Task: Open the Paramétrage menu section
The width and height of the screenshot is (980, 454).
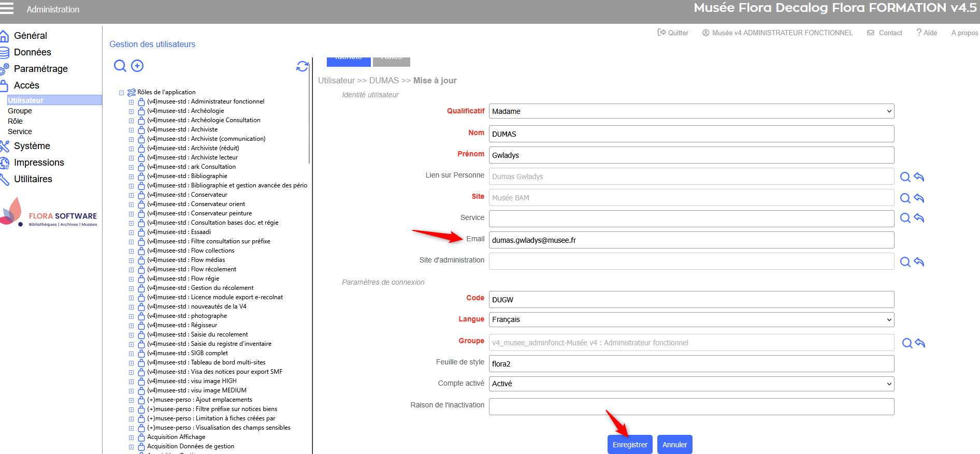Action: 40,69
